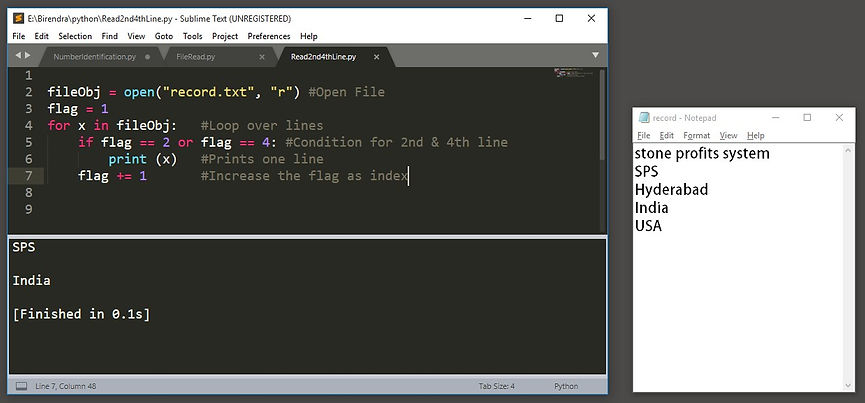
Task: Minimize the Sublime Text window
Action: click(528, 18)
